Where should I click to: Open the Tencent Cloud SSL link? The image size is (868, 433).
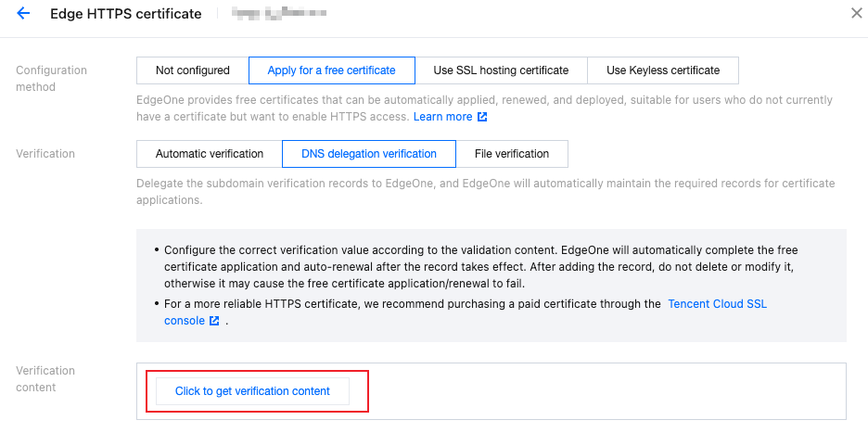point(717,304)
